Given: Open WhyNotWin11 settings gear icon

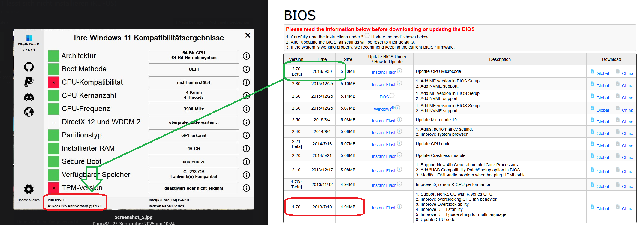Looking at the screenshot, I should point(29,189).
